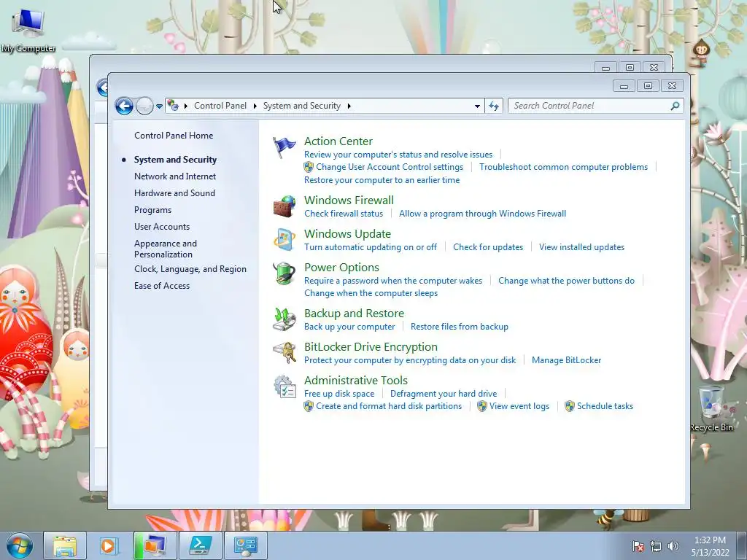Image resolution: width=747 pixels, height=560 pixels.
Task: Go back using the blue Back arrow
Action: 124,106
